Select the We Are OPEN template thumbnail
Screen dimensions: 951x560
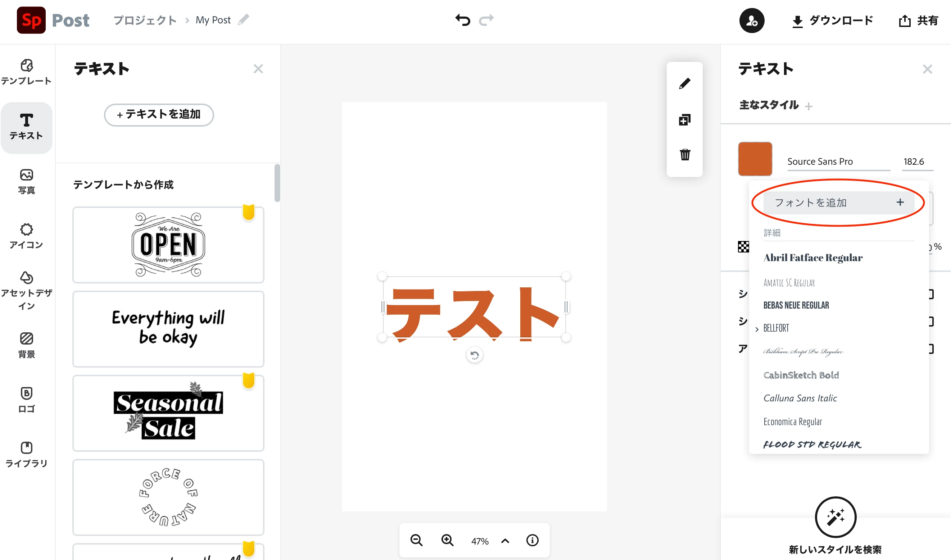point(168,245)
